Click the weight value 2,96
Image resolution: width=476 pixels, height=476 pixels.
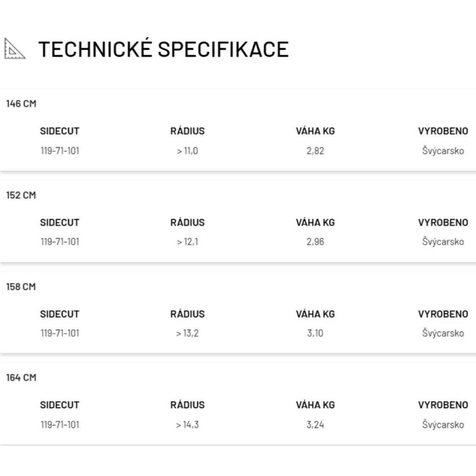tap(315, 242)
